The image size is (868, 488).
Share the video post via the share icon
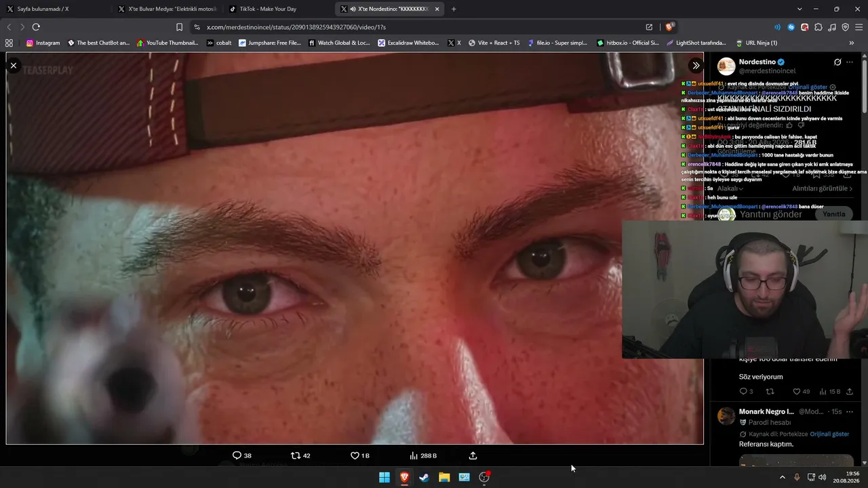coord(473,455)
